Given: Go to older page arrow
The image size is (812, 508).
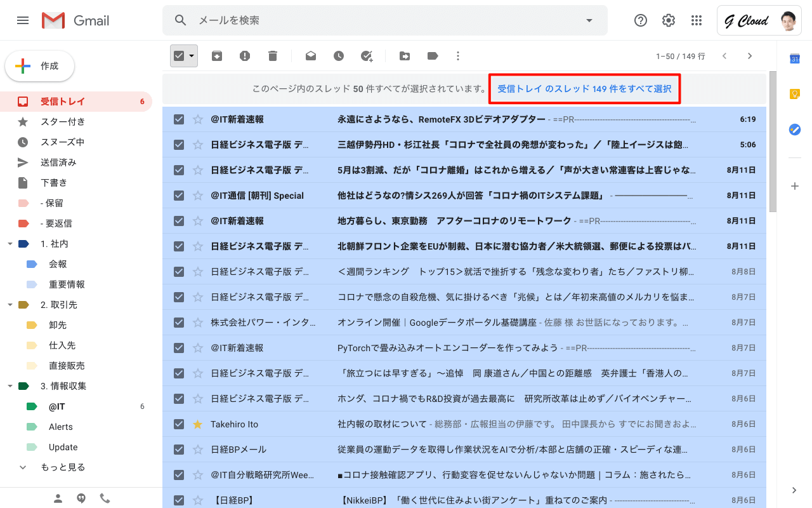Looking at the screenshot, I should 750,56.
